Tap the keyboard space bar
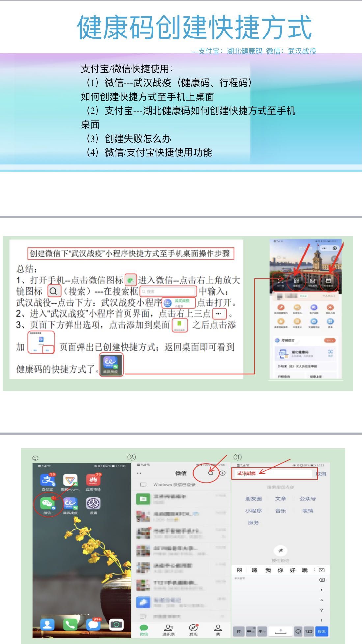The height and width of the screenshot is (644, 362). 280,631
